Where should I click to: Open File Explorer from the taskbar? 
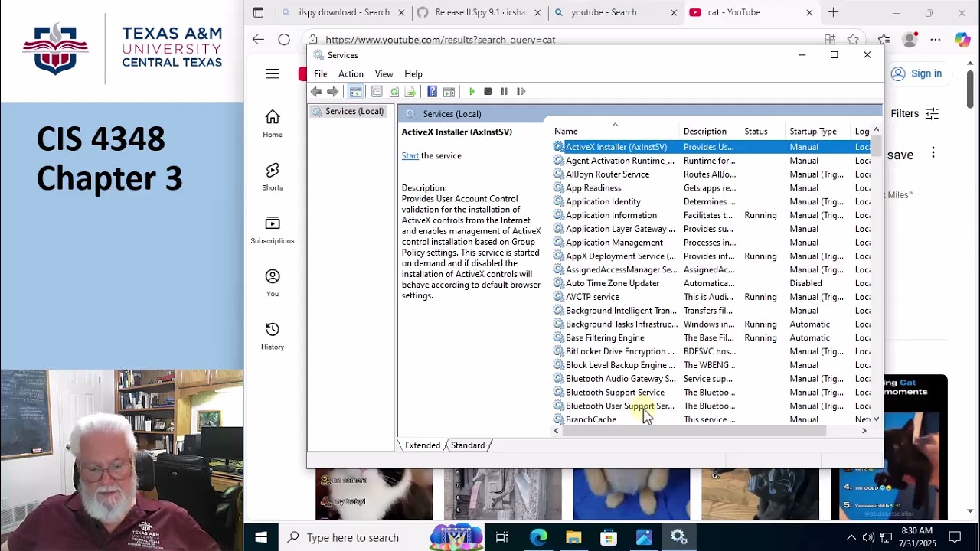pyautogui.click(x=573, y=538)
